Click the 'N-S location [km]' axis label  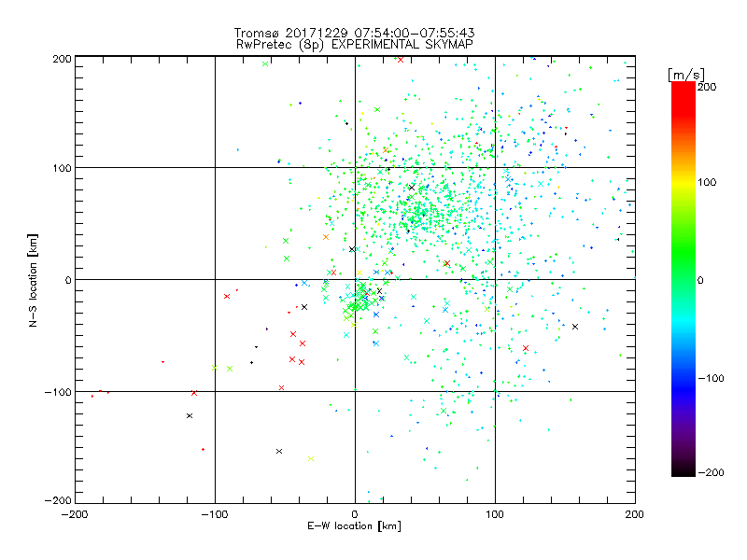coord(33,281)
